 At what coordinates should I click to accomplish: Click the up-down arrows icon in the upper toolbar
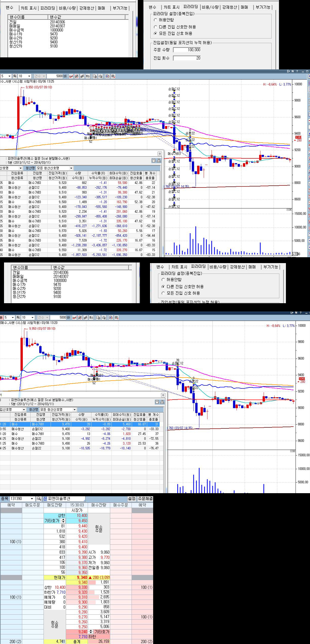[88, 76]
